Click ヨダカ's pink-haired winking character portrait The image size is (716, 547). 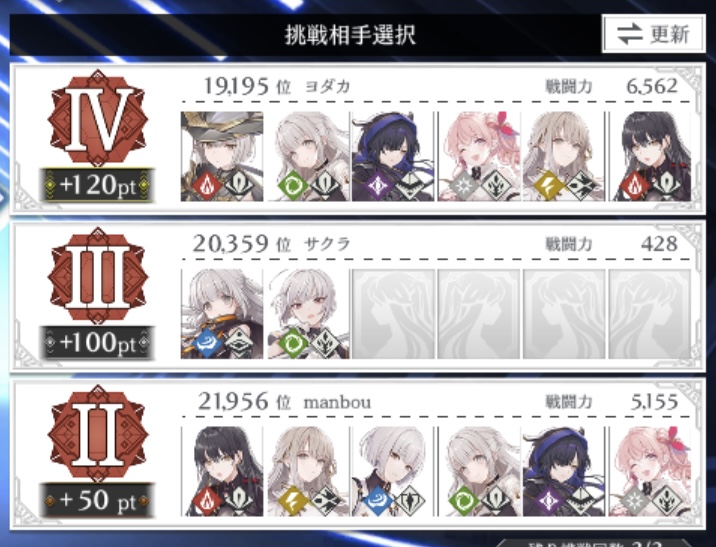point(479,157)
